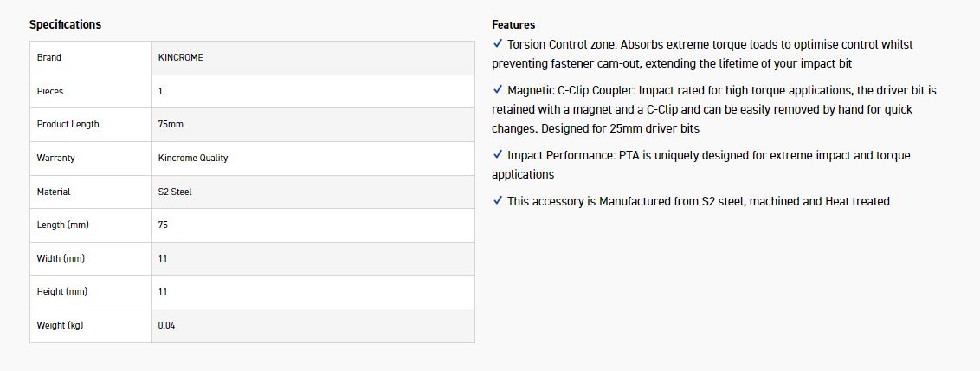Select the Specifications heading
This screenshot has width=980, height=371.
tap(65, 24)
